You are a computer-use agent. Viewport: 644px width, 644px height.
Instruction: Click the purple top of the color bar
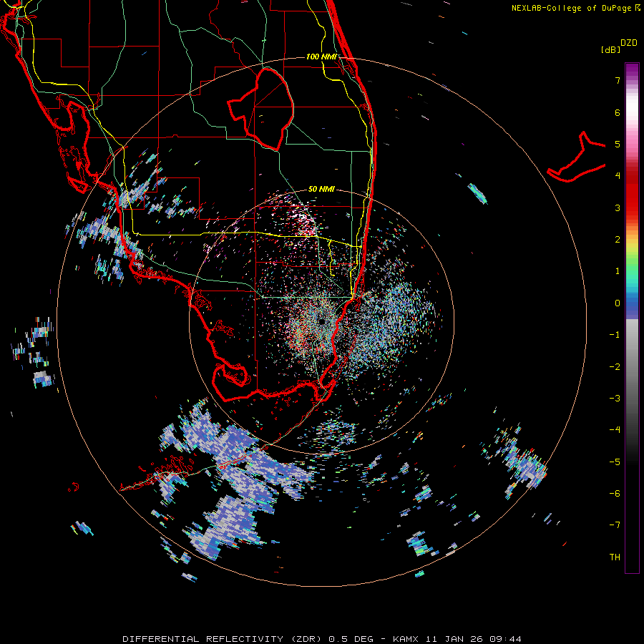(x=632, y=71)
